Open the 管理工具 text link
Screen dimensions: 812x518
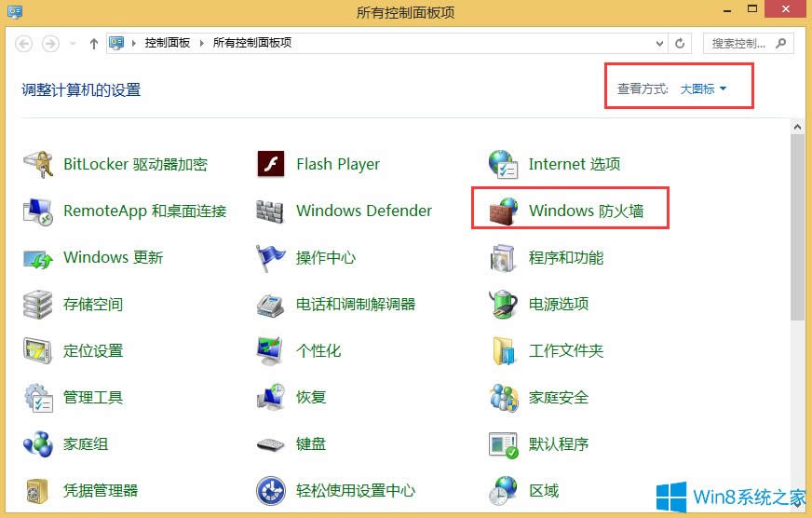93,397
